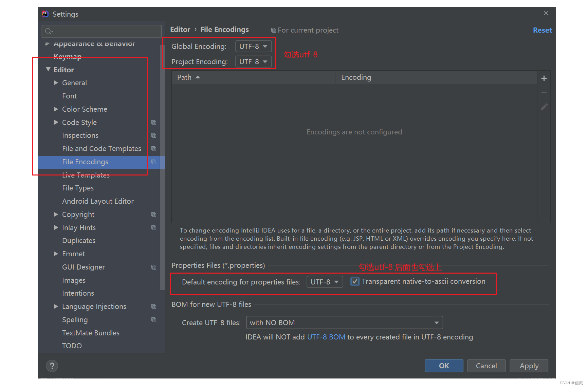Viewport: 588px width, 388px height.
Task: Click project-level icon next to Language Injections
Action: click(x=153, y=307)
